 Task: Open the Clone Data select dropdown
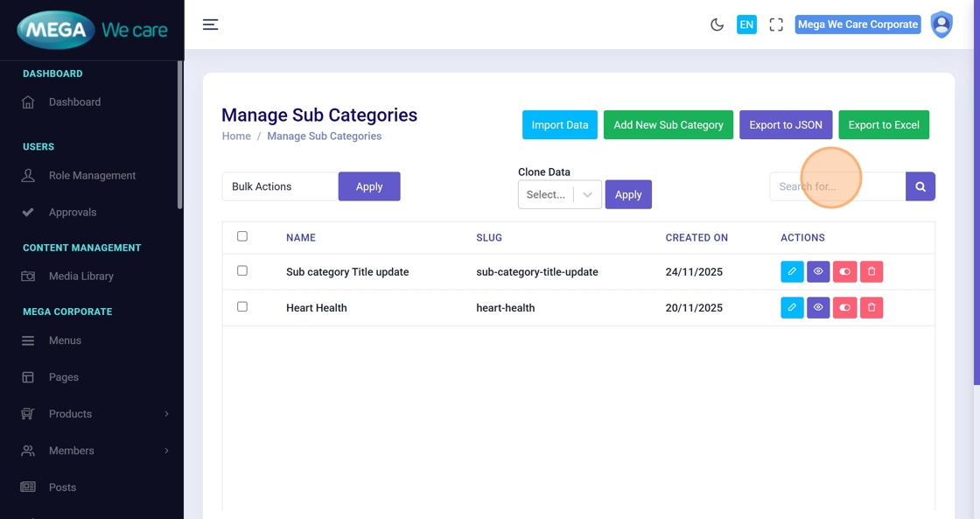559,195
